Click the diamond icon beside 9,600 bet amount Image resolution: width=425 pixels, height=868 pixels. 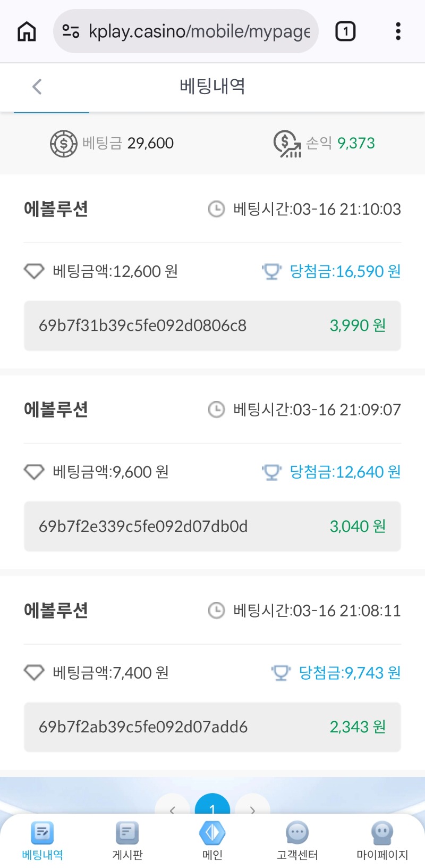click(x=34, y=472)
